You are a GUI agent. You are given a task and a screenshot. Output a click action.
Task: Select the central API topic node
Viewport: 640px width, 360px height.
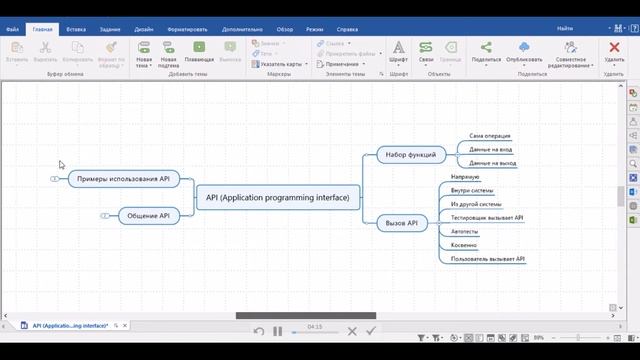coord(278,198)
